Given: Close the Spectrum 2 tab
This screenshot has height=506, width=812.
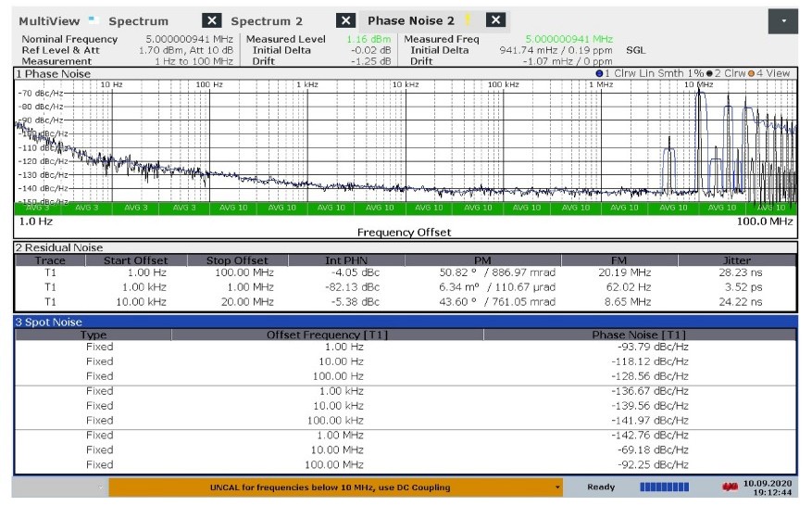Looking at the screenshot, I should coord(345,20).
